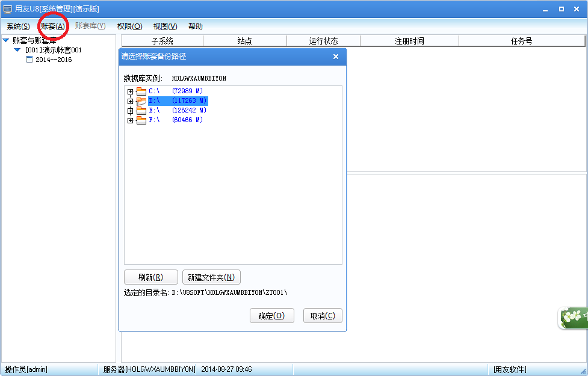Expand the D:\ drive node
The height and width of the screenshot is (376, 588).
pyautogui.click(x=130, y=101)
